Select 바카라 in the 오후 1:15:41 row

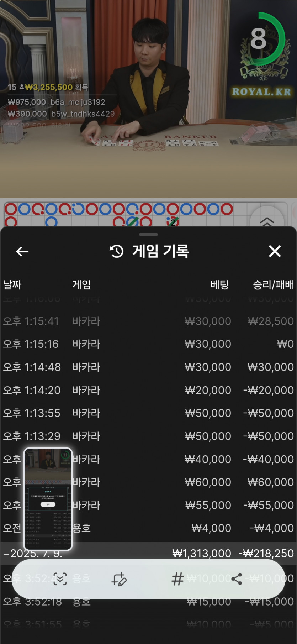point(86,321)
